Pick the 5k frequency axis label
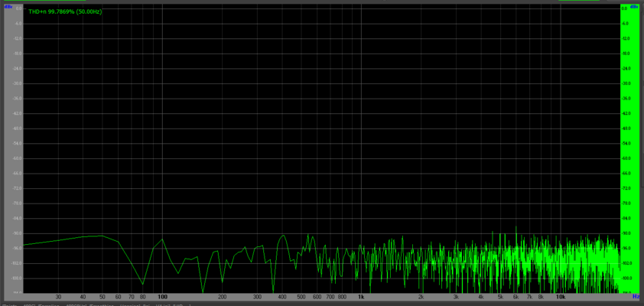 (x=500, y=297)
